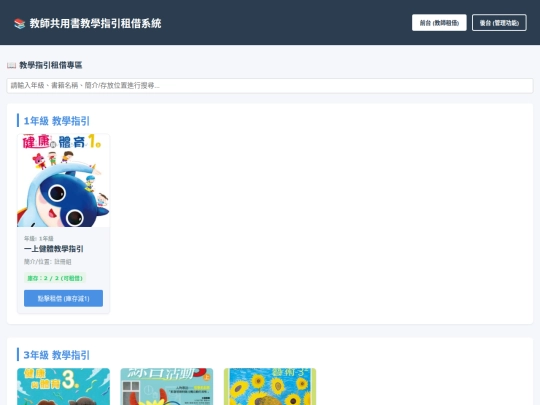
Task: Click the 教師共用書教學指引租借系統 title
Action: [95, 23]
